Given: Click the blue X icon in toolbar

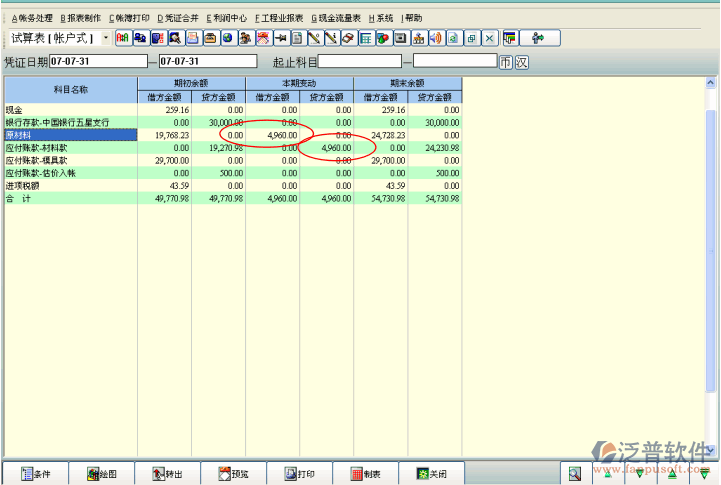Looking at the screenshot, I should [489, 38].
